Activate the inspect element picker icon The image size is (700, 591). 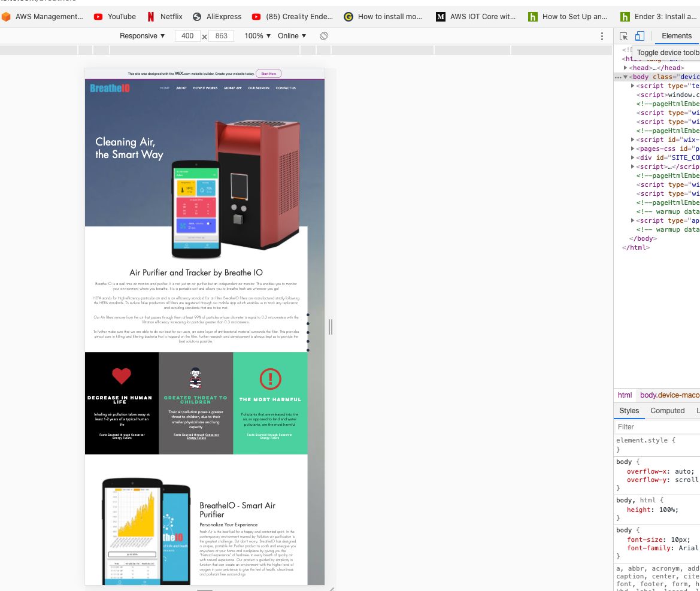pyautogui.click(x=624, y=36)
